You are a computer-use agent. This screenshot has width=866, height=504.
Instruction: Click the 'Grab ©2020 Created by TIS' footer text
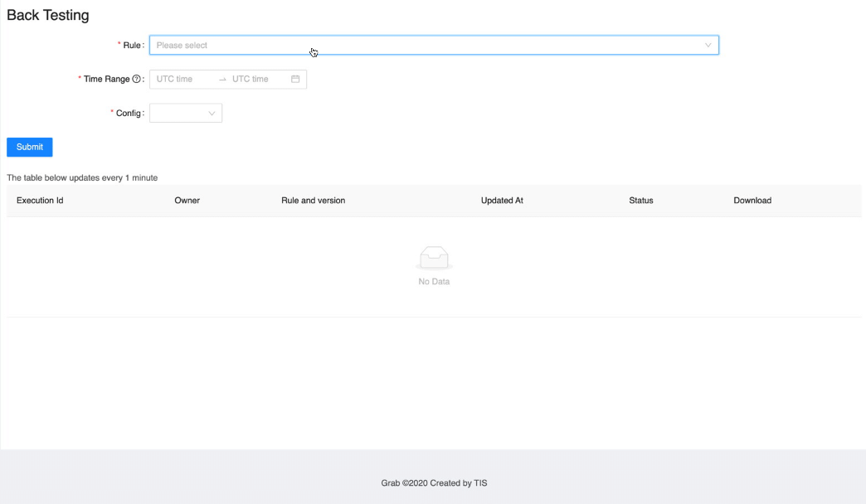434,483
